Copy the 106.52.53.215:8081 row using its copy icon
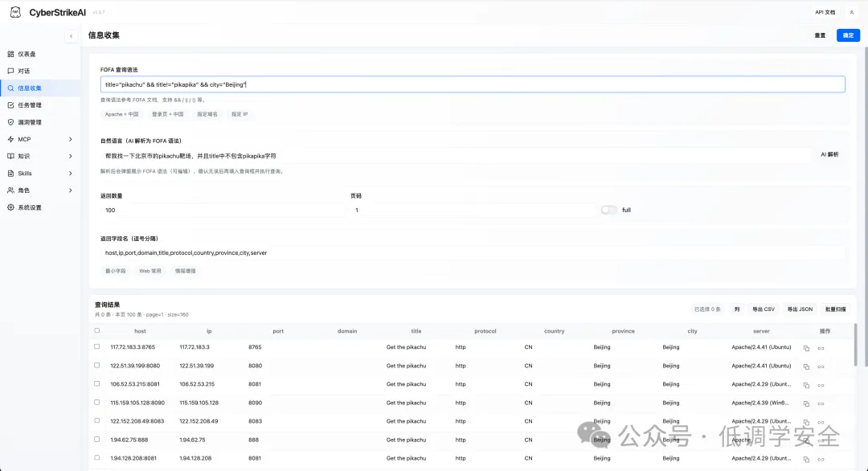 [807, 385]
